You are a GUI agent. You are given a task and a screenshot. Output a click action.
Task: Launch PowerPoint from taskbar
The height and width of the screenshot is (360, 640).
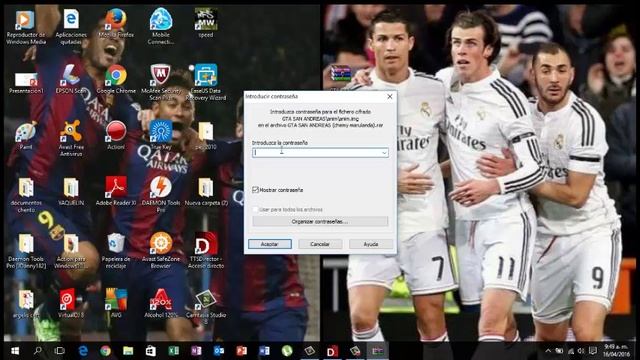point(241,351)
